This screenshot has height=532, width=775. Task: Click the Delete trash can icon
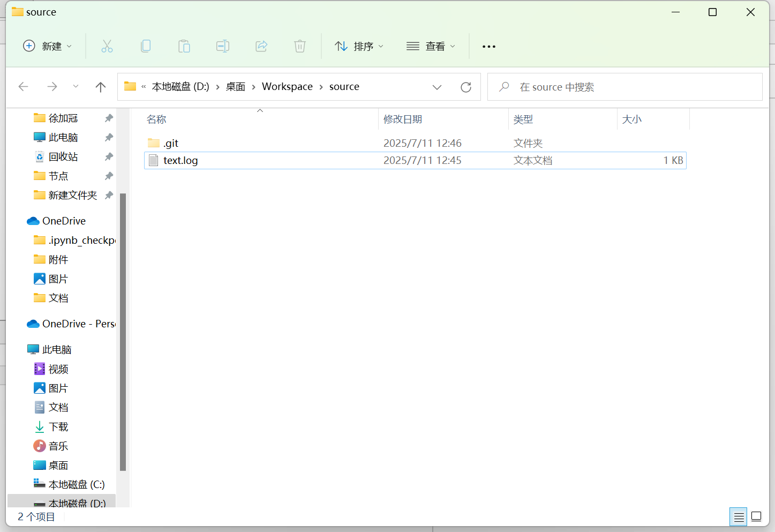(x=300, y=46)
